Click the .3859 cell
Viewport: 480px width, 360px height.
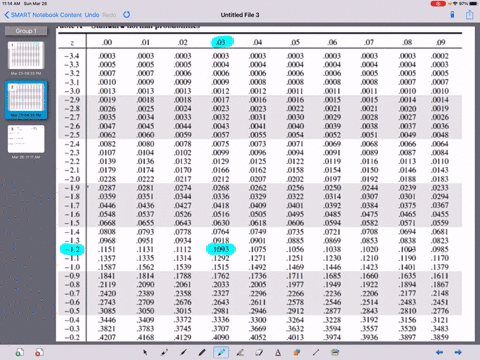tap(440, 337)
